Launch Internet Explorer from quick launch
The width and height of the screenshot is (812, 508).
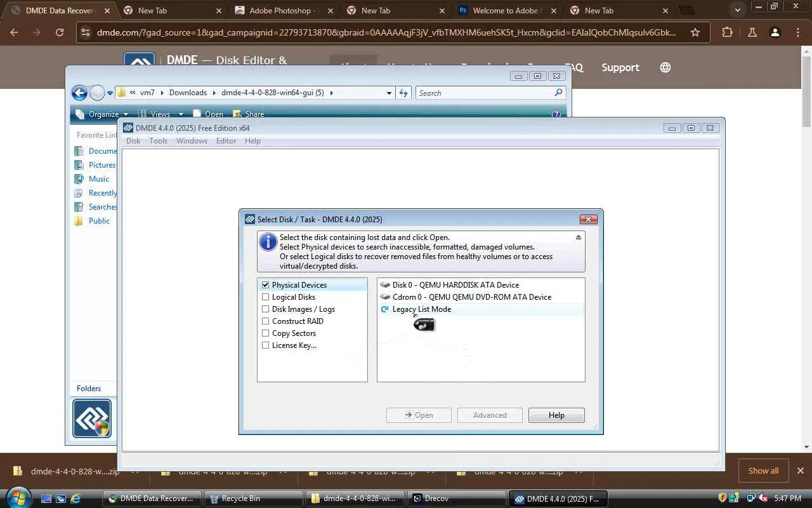pos(75,498)
